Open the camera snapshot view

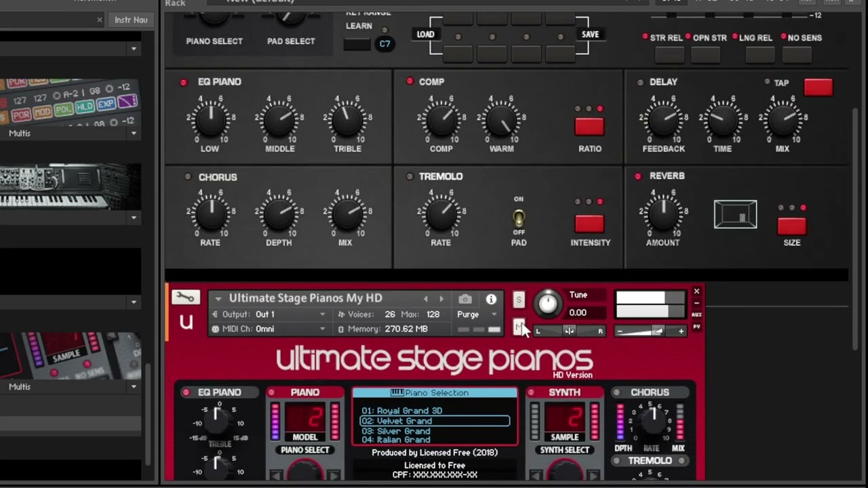click(465, 299)
